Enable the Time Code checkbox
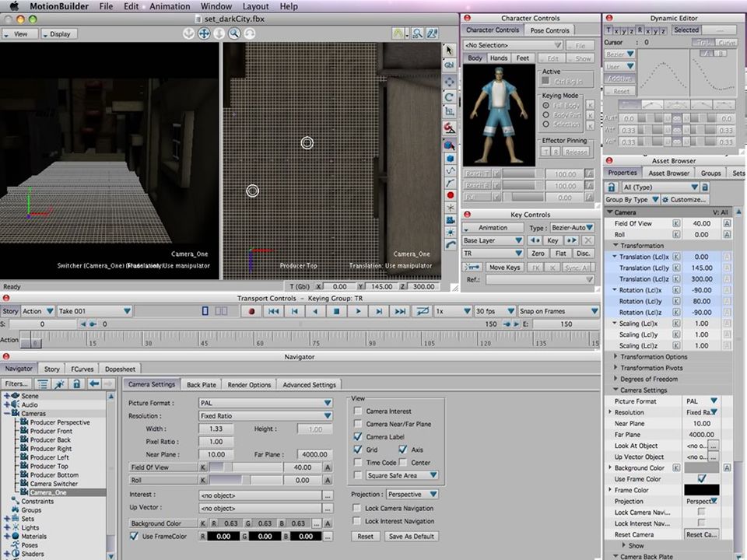The image size is (747, 560). pos(357,462)
